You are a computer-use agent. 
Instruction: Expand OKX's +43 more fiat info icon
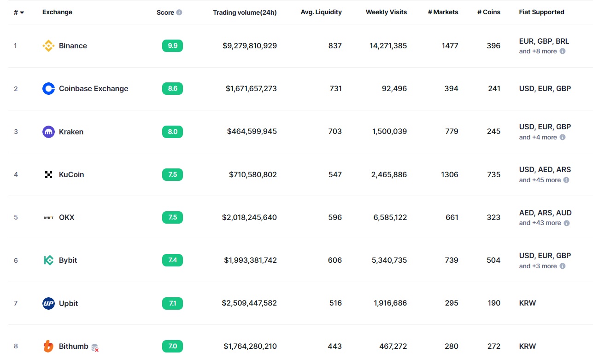point(567,223)
